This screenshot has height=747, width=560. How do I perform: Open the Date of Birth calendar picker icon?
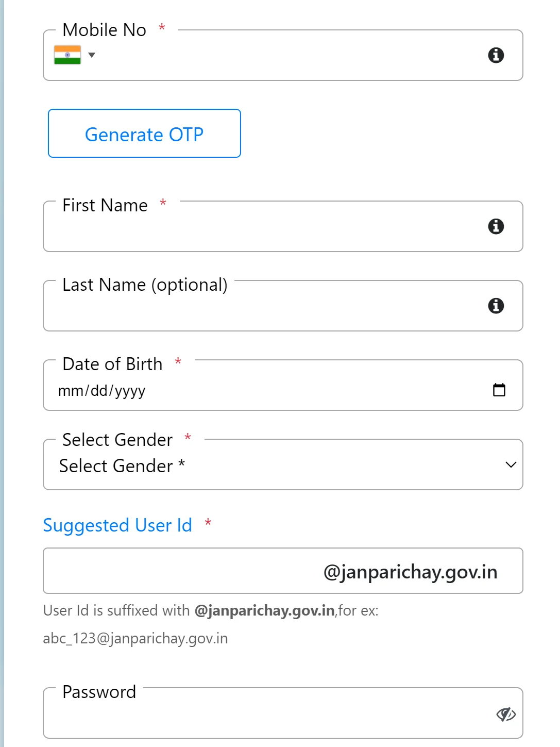click(499, 390)
